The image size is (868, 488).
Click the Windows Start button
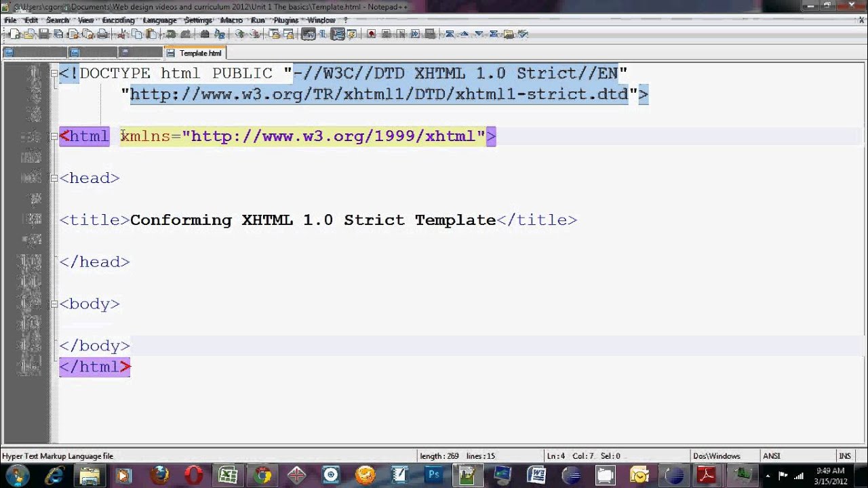tap(16, 474)
